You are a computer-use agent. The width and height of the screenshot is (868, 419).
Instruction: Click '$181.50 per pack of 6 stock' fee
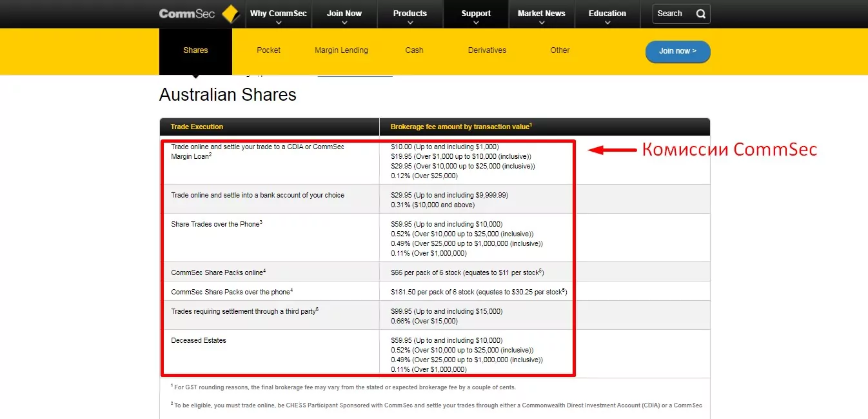[478, 292]
